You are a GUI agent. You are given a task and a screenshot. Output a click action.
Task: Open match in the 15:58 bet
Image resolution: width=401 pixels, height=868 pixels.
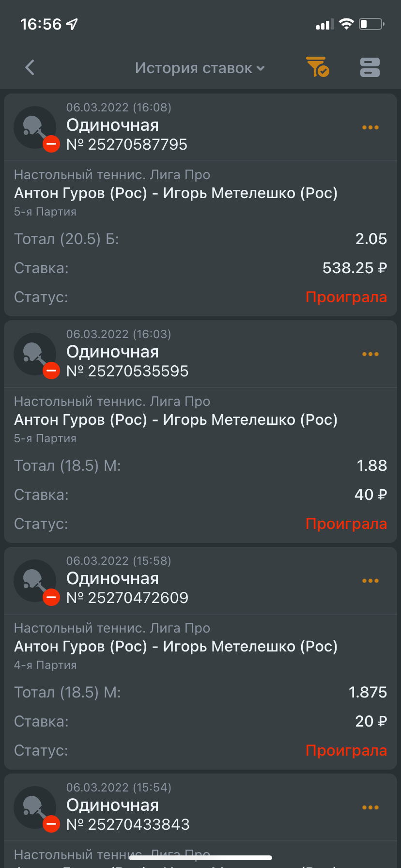(175, 647)
